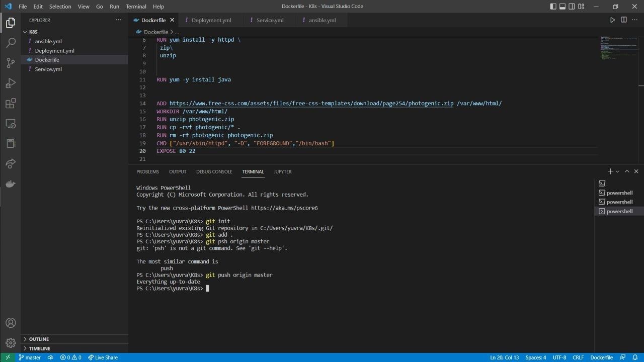Toggle the bottom Panel visibility
The height and width of the screenshot is (362, 644).
click(x=562, y=7)
